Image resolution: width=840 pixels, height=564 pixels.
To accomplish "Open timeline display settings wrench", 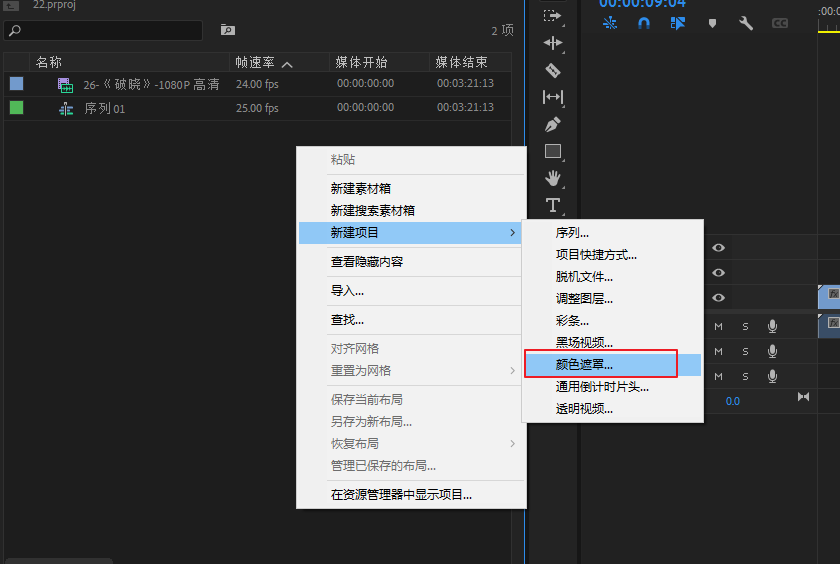I will [746, 23].
